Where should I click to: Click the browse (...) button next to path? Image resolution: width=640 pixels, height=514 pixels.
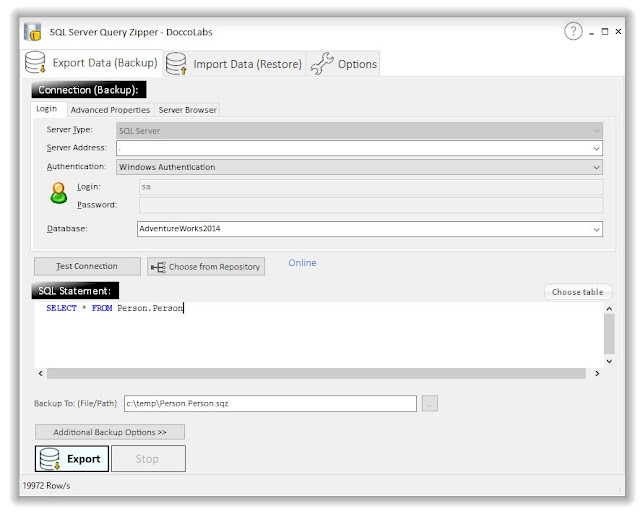click(429, 403)
